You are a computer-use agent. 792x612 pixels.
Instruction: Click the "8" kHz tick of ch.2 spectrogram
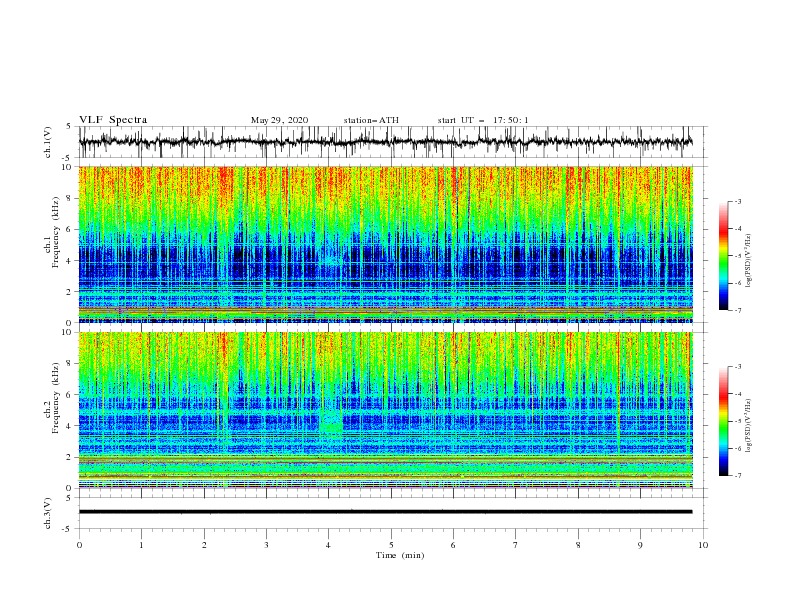pos(71,364)
